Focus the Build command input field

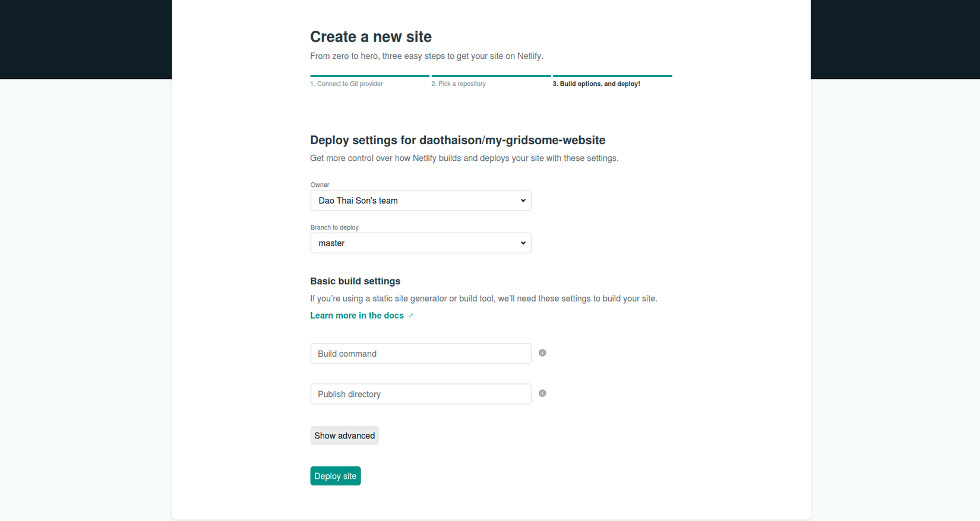coord(421,354)
